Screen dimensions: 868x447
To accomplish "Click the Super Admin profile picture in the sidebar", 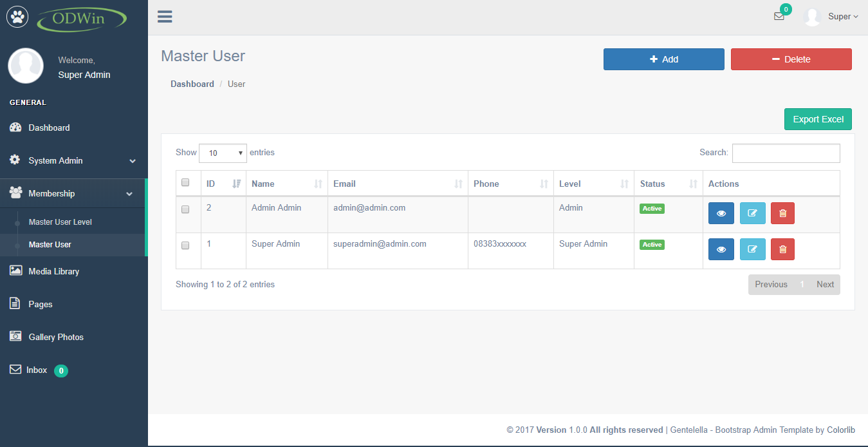I will (x=26, y=66).
